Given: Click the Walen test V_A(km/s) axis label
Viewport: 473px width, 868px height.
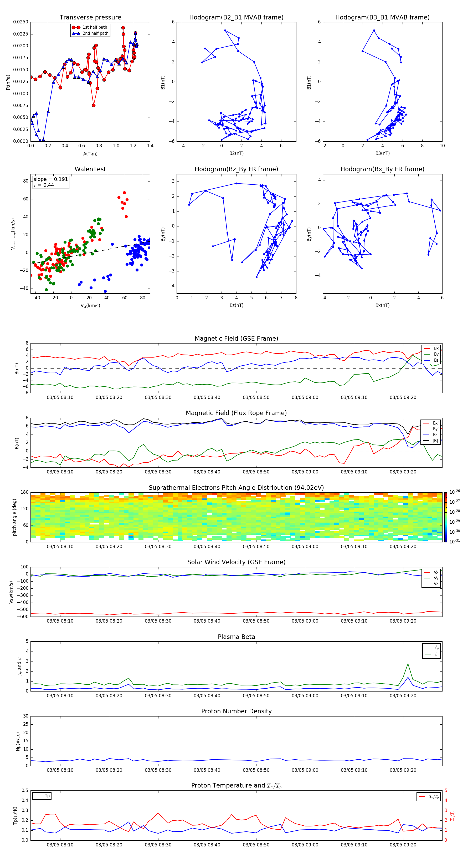Looking at the screenshot, I should 90,306.
